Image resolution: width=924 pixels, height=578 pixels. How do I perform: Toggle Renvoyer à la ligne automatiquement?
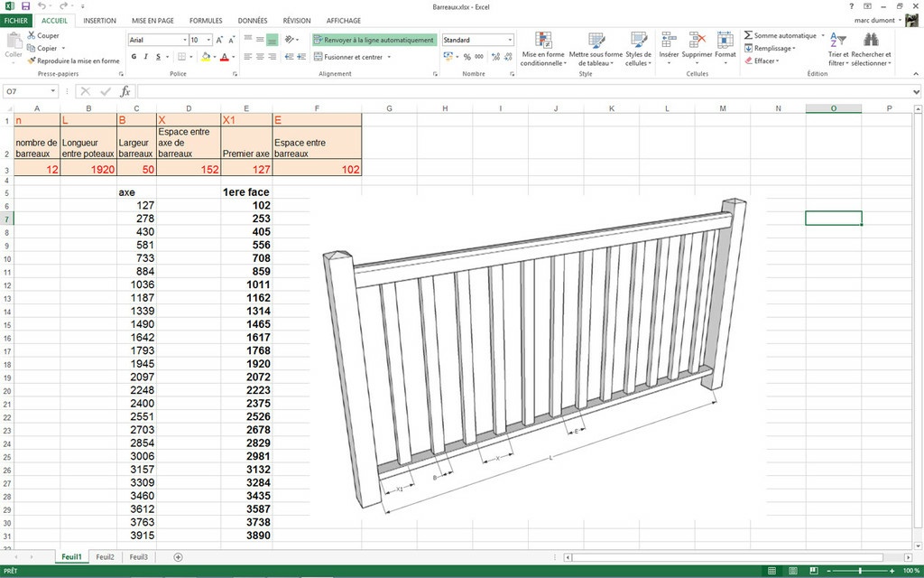(x=374, y=40)
